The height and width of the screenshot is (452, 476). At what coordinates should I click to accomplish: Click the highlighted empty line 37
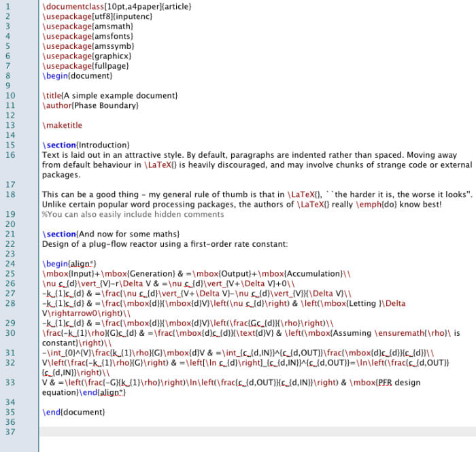pos(258,432)
